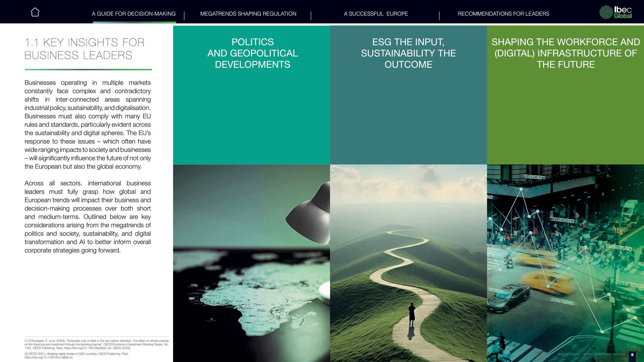Click the paragraph starting Businesses operating
Screen dimensions: 644x362
coord(88,124)
